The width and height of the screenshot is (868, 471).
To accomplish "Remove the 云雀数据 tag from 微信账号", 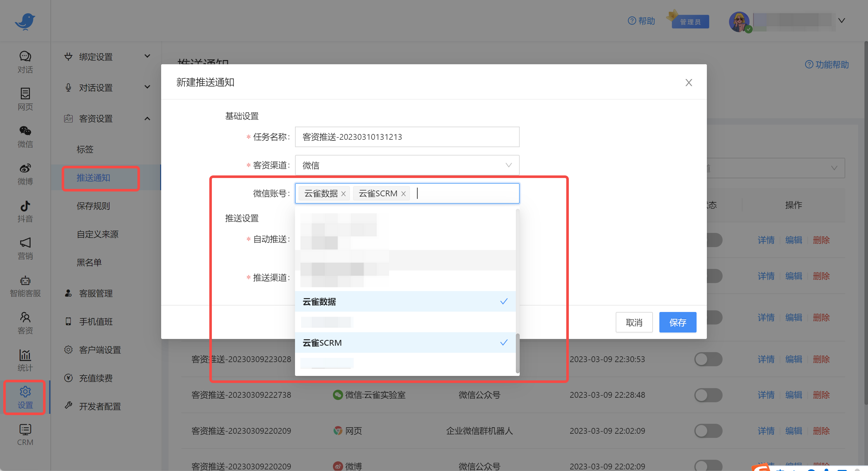I will point(343,194).
